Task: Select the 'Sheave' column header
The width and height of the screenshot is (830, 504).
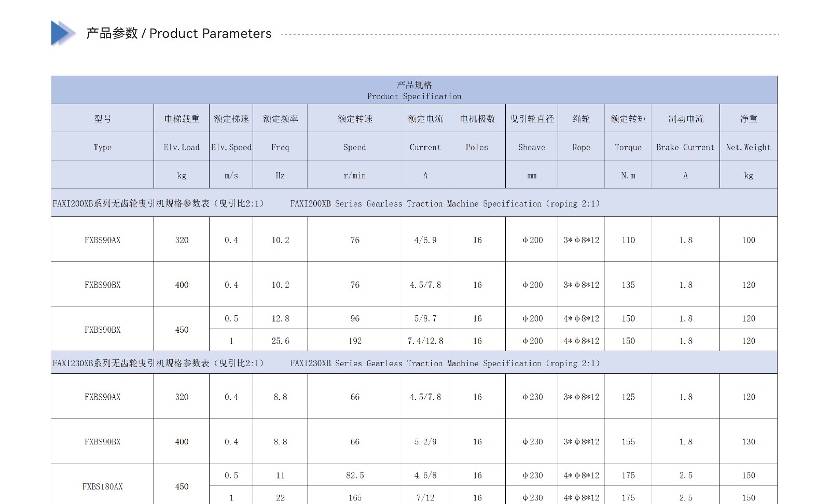Action: click(x=532, y=147)
